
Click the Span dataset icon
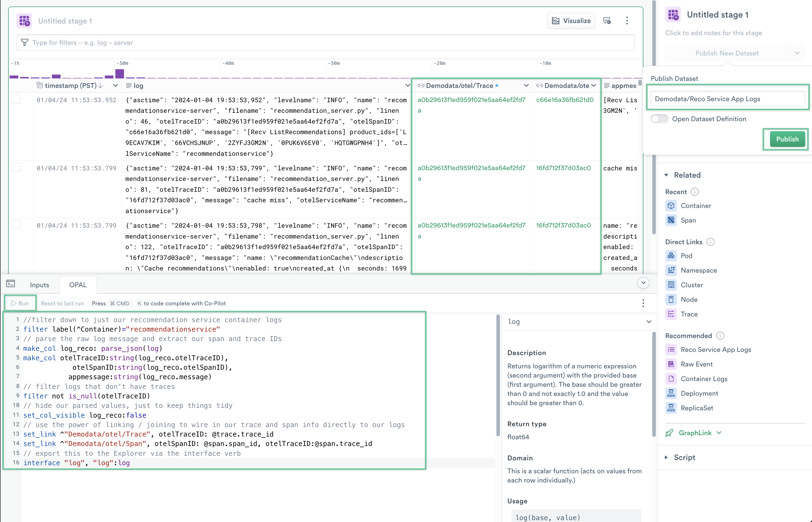671,220
